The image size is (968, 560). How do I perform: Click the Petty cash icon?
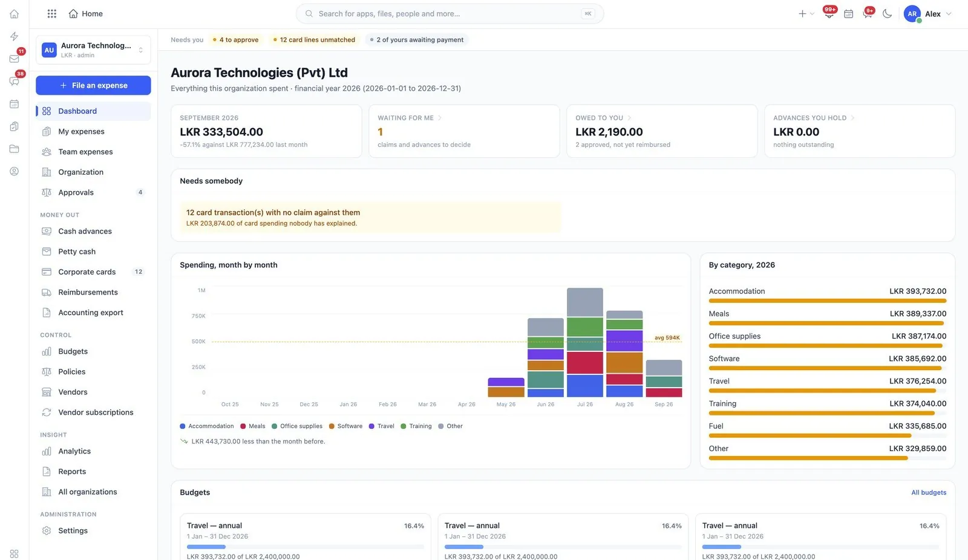[47, 252]
